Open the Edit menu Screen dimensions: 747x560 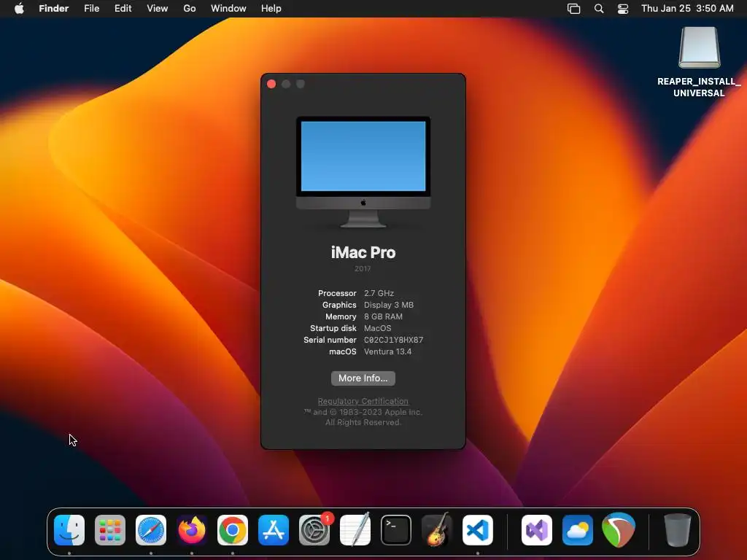(123, 9)
